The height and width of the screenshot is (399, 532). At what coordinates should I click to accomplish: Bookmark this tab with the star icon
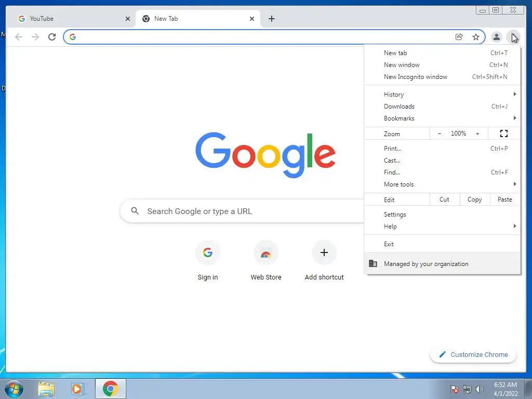tap(476, 37)
